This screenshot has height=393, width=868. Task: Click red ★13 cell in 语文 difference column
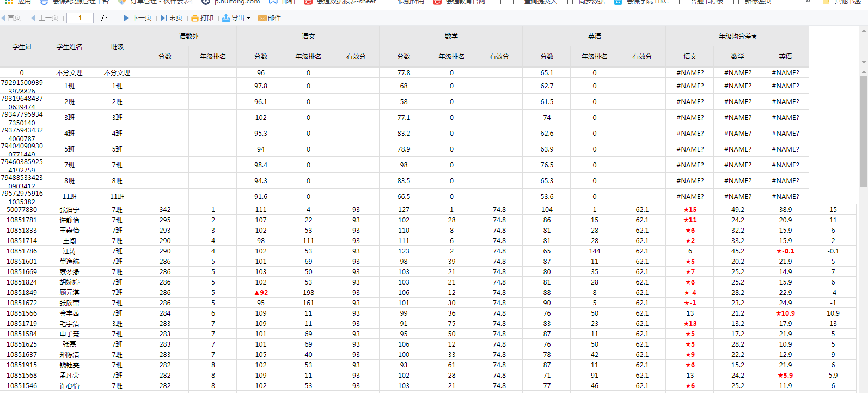coord(690,324)
